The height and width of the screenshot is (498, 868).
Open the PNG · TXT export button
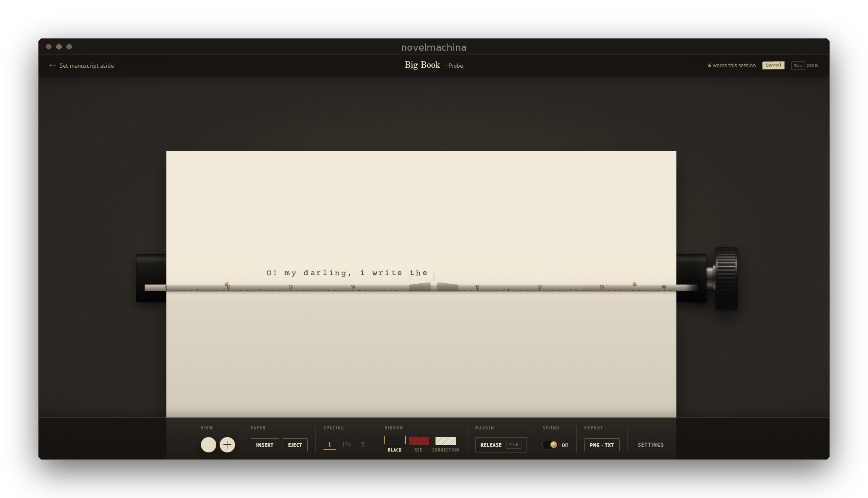602,445
